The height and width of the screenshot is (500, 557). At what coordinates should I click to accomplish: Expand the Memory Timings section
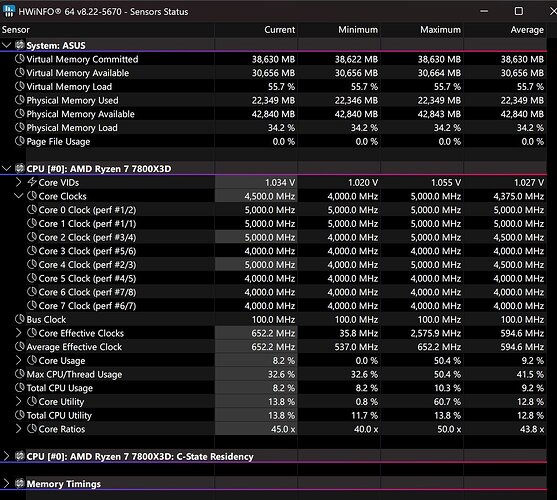pos(6,483)
